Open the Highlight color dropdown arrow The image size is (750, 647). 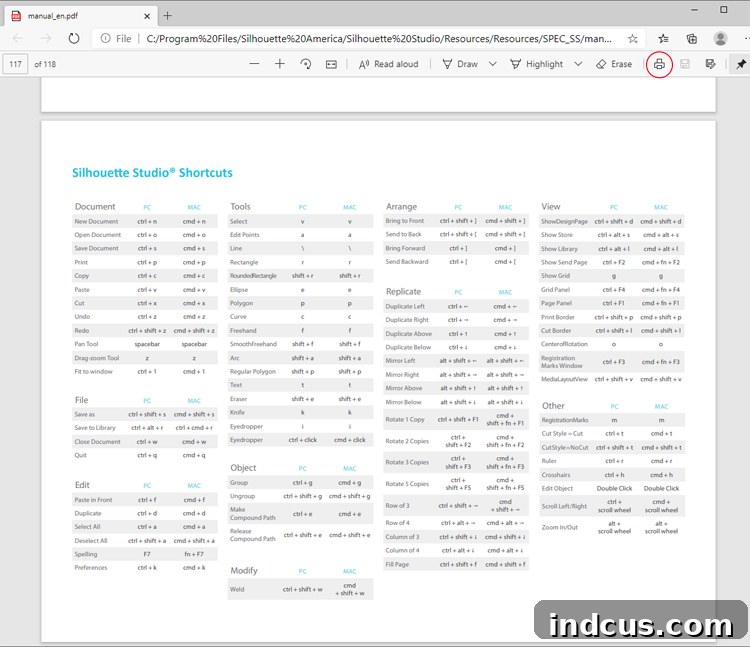click(578, 64)
